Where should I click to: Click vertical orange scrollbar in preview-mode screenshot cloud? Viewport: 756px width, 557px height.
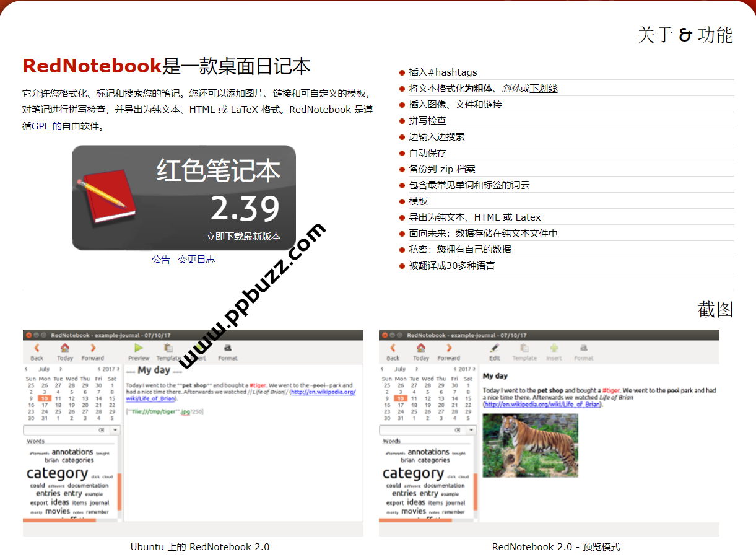476,491
